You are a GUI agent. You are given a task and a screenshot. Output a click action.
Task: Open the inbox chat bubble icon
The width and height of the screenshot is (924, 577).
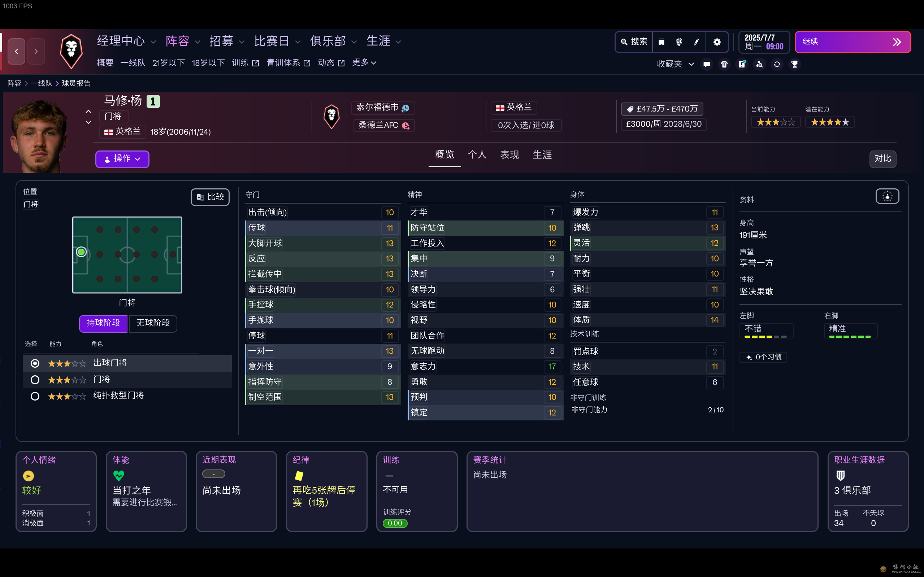point(706,64)
